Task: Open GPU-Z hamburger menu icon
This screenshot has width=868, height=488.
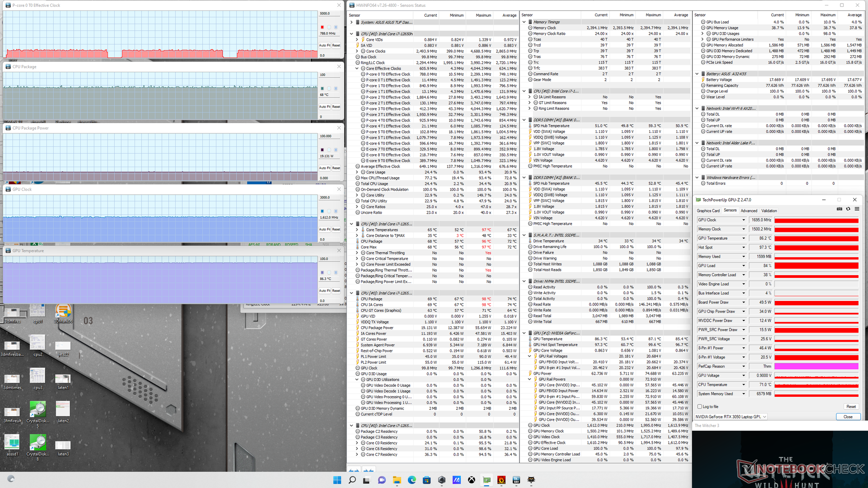Action: [857, 209]
